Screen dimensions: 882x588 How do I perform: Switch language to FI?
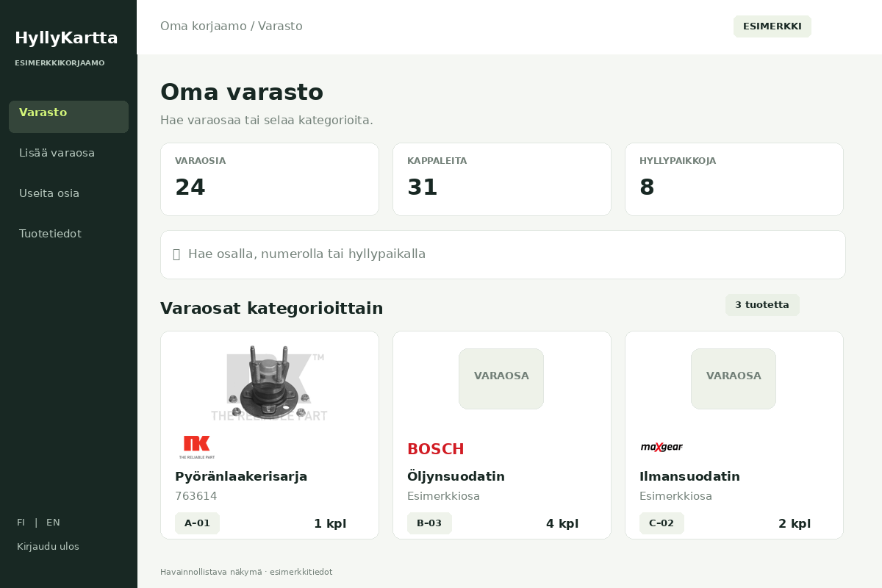point(21,523)
